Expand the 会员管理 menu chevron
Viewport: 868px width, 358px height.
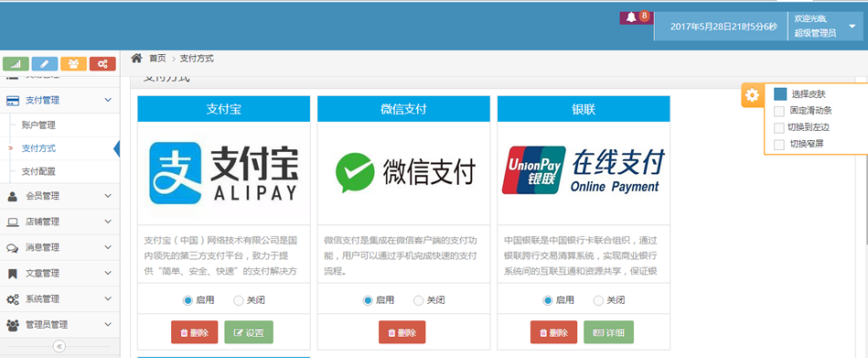[x=108, y=196]
